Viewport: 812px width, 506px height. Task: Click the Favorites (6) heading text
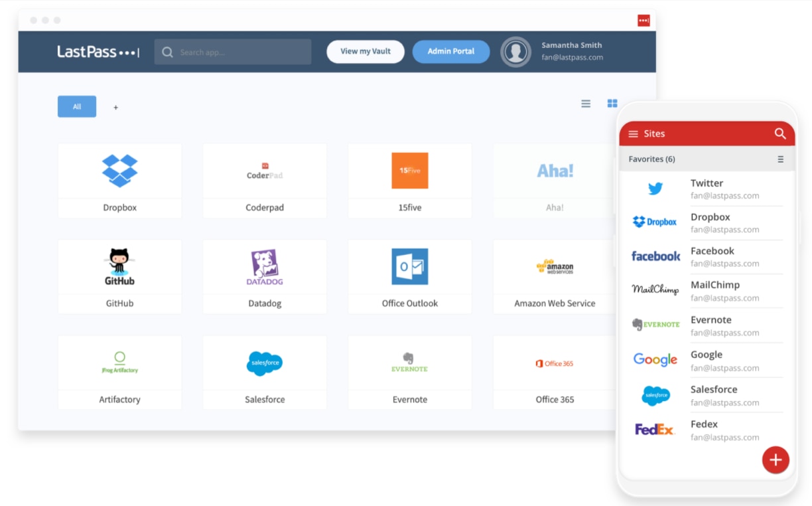click(652, 159)
